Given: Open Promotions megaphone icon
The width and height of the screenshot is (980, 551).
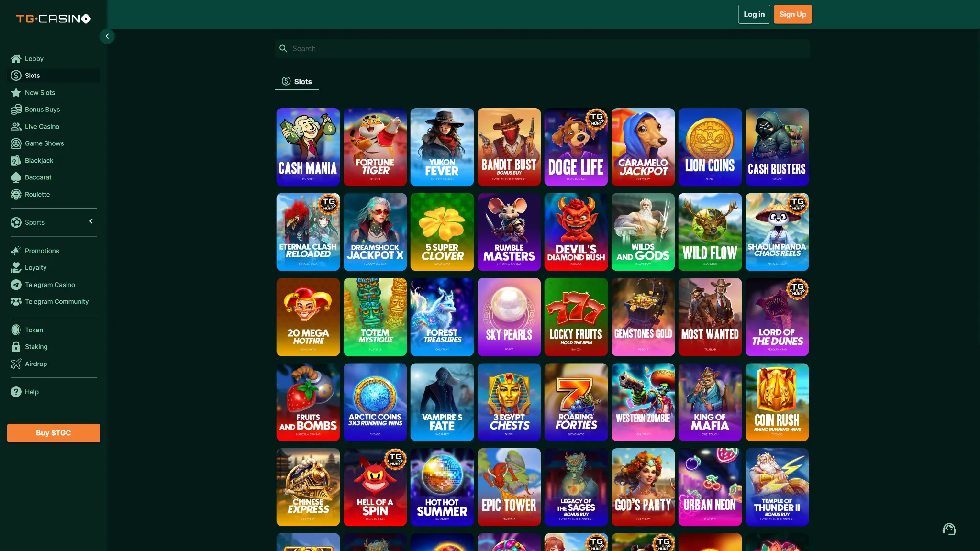Looking at the screenshot, I should click(x=16, y=251).
